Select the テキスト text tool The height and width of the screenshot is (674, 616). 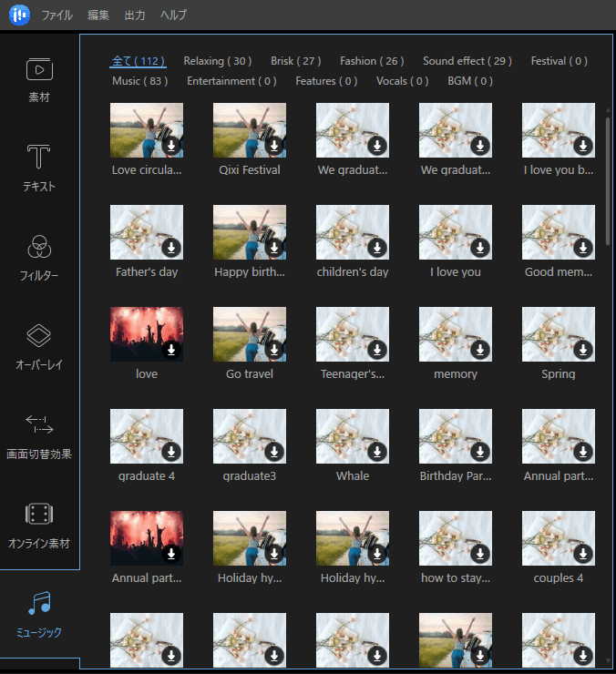[39, 168]
